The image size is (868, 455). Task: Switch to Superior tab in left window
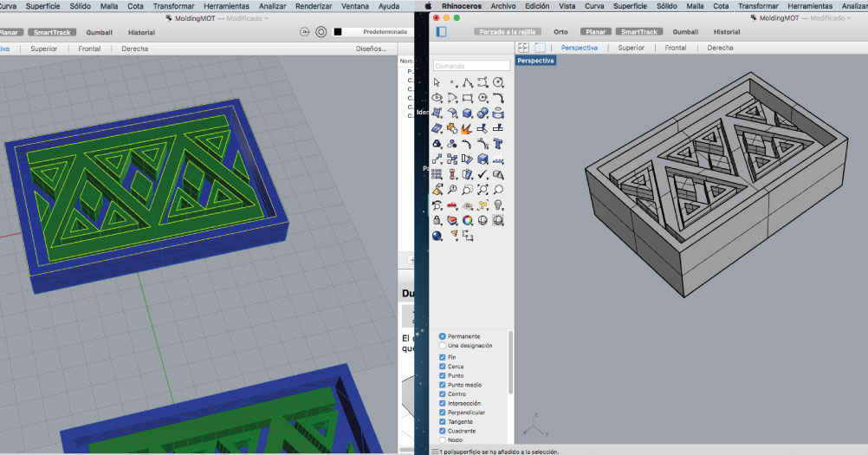coord(43,49)
